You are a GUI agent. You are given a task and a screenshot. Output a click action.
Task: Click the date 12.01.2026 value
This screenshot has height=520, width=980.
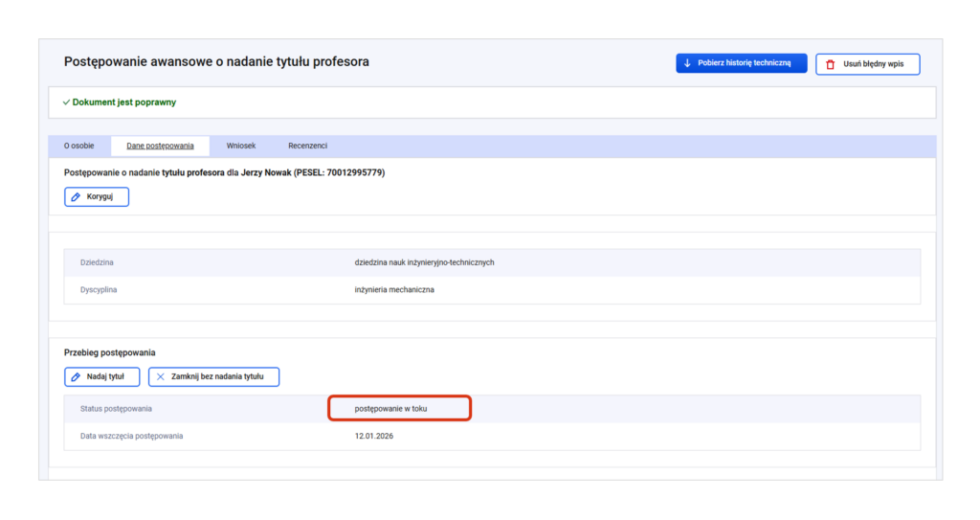(x=374, y=437)
